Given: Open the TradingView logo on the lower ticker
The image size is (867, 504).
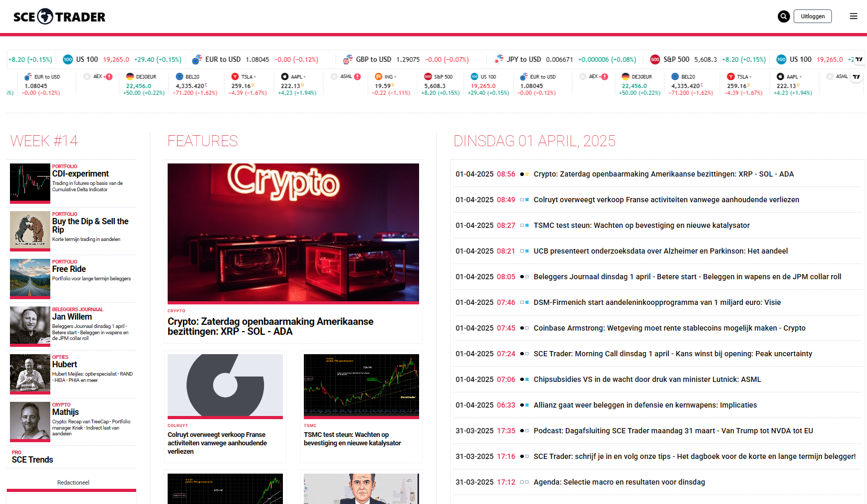Looking at the screenshot, I should click(857, 76).
